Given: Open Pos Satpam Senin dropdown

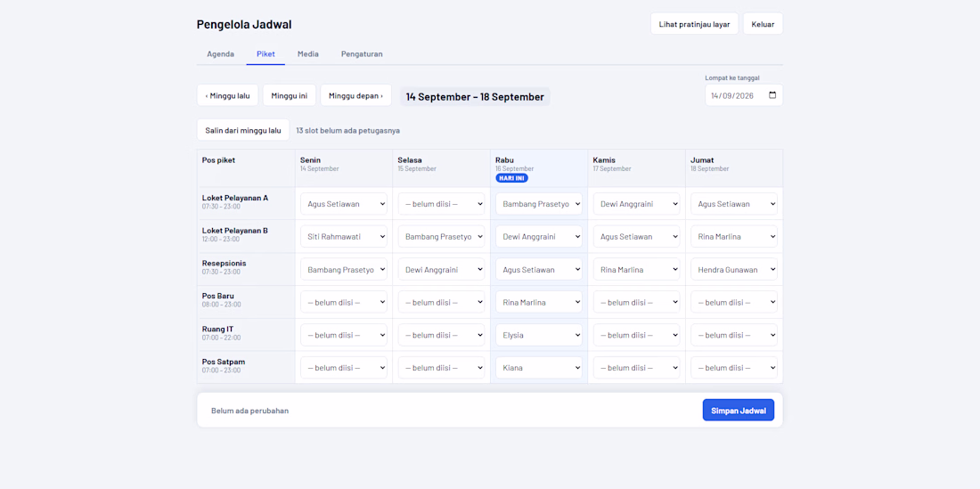Looking at the screenshot, I should pyautogui.click(x=344, y=367).
